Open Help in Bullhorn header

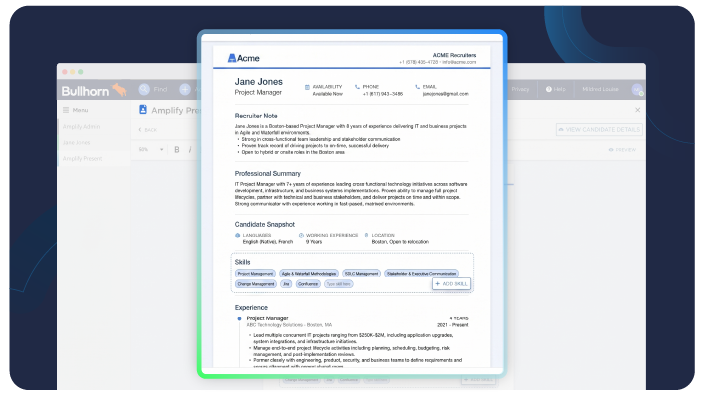556,89
